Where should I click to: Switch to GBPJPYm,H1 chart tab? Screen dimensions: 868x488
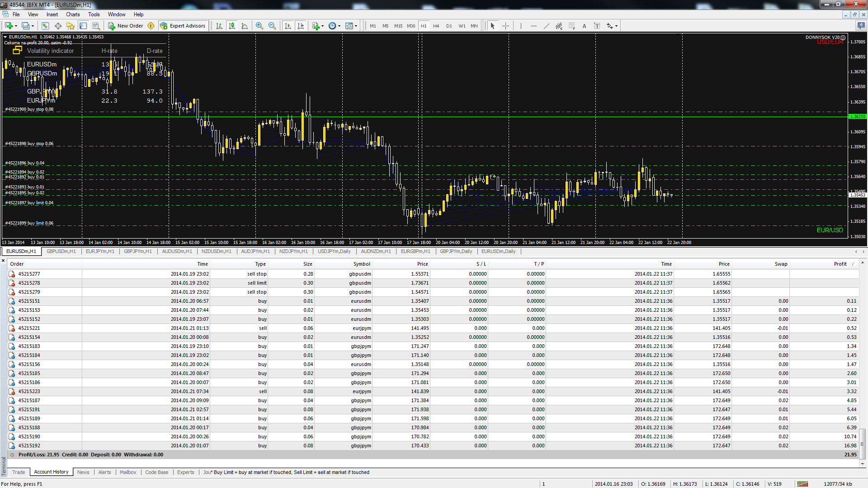(x=138, y=251)
